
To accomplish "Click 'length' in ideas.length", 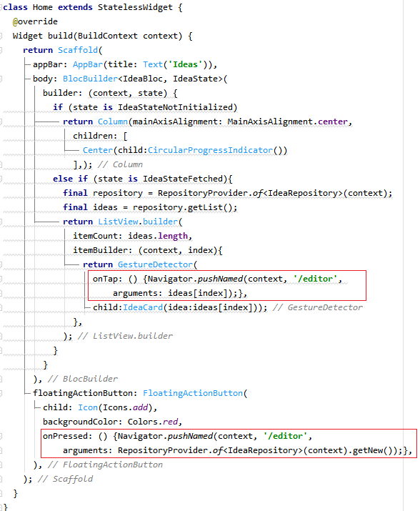I will 173,236.
